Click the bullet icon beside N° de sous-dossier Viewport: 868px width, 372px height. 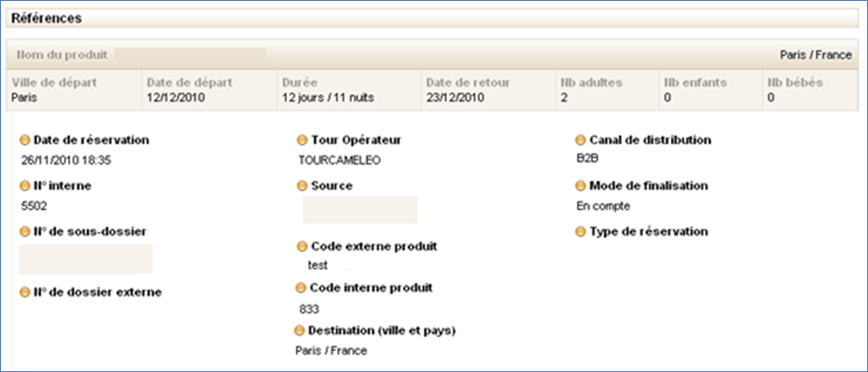pyautogui.click(x=26, y=231)
